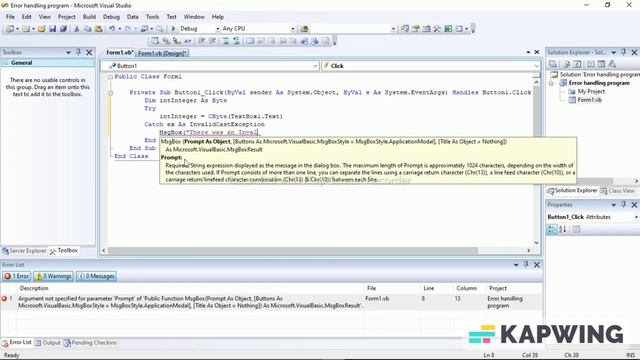640x360 pixels.
Task: Click the Cut scissors icon
Action: click(76, 29)
